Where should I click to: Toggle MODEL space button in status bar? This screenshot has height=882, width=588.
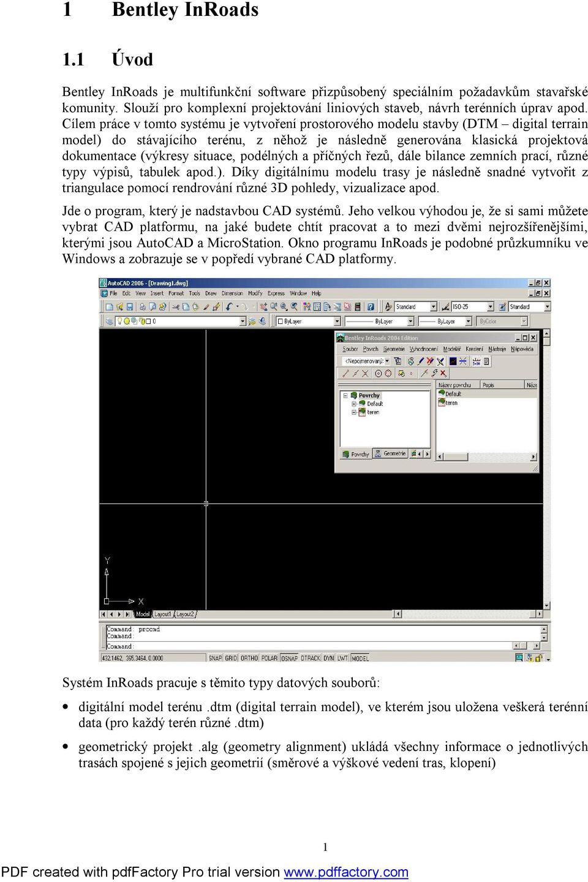360,658
